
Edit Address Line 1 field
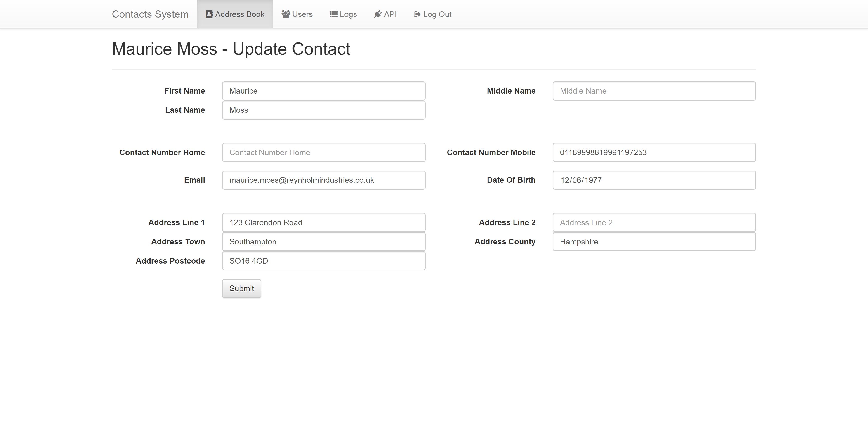pos(324,223)
